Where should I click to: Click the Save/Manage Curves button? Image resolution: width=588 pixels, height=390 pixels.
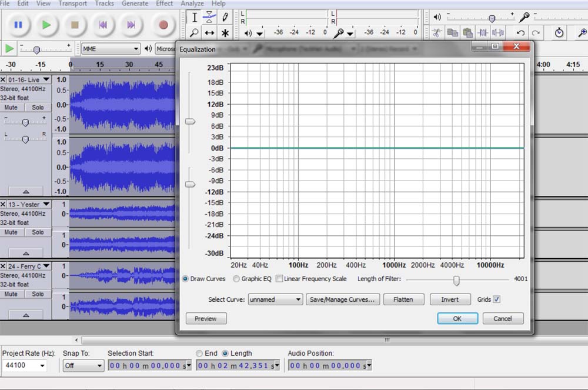[x=342, y=299]
